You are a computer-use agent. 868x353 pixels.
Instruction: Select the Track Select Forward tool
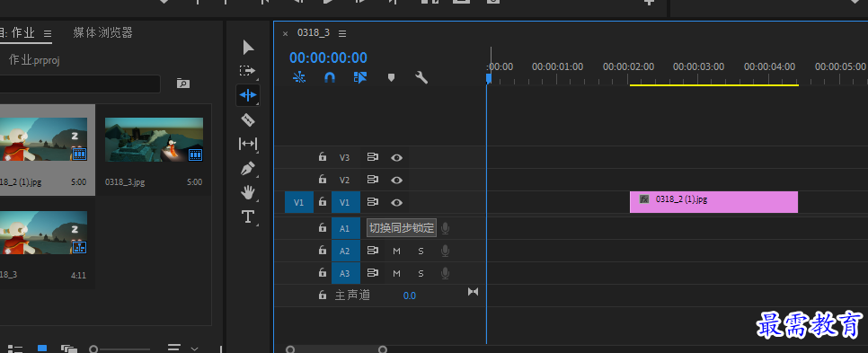click(247, 71)
